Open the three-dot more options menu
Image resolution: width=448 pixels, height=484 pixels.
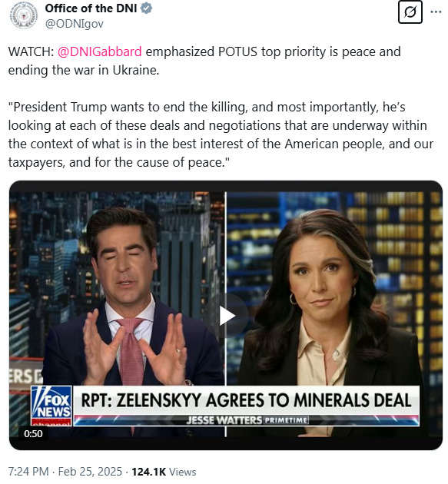click(436, 12)
